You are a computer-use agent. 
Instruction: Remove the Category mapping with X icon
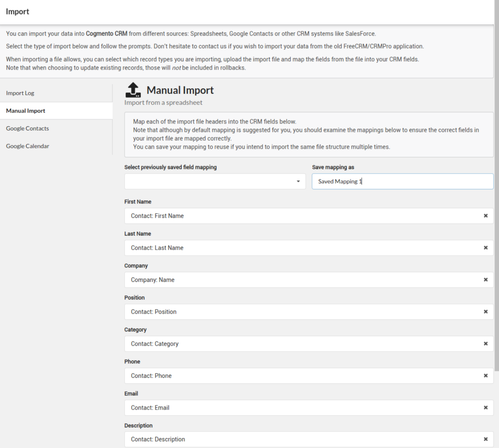485,344
